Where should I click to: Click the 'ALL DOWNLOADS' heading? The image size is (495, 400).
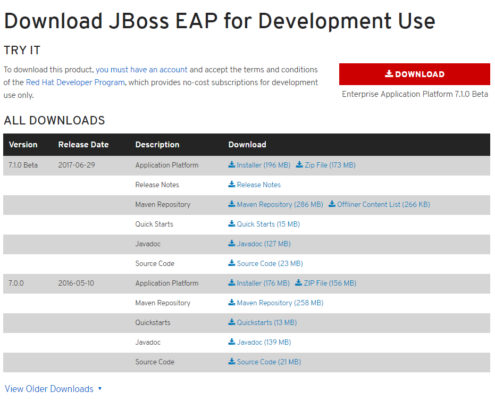[x=54, y=120]
